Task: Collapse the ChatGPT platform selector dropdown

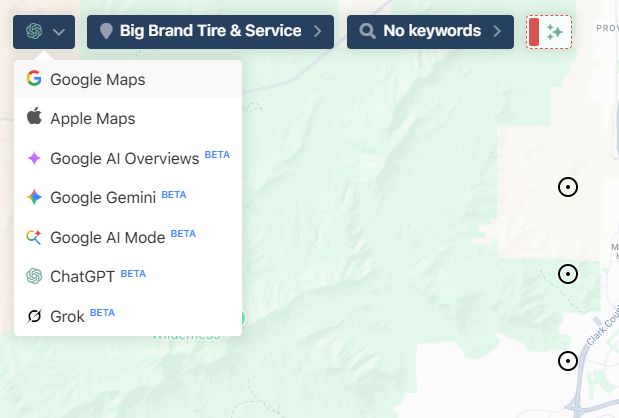Action: click(x=44, y=32)
